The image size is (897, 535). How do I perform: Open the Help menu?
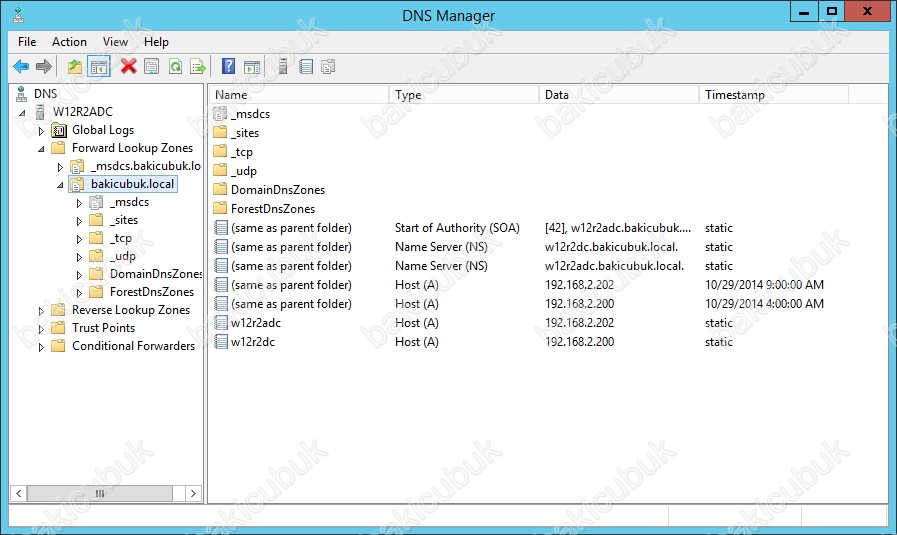click(156, 42)
